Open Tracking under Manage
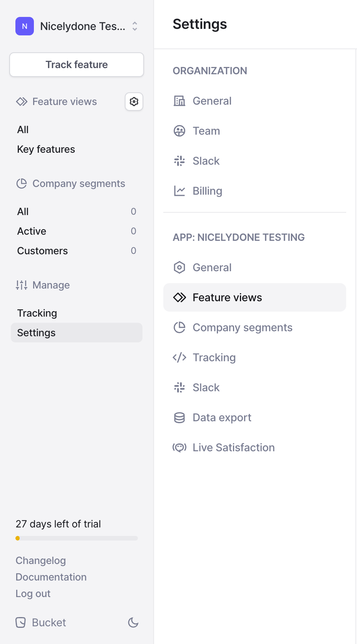 77,313
